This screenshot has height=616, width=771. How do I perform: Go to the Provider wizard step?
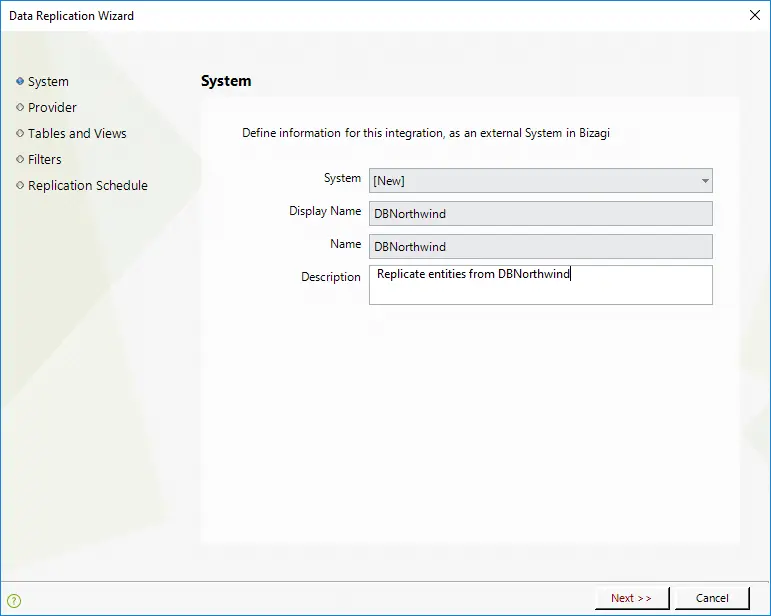(x=52, y=107)
